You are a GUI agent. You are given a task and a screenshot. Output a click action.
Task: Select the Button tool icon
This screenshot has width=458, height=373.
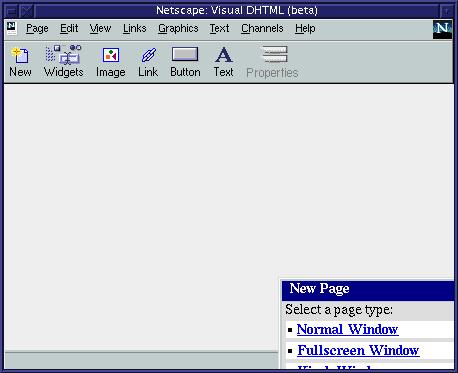185,54
